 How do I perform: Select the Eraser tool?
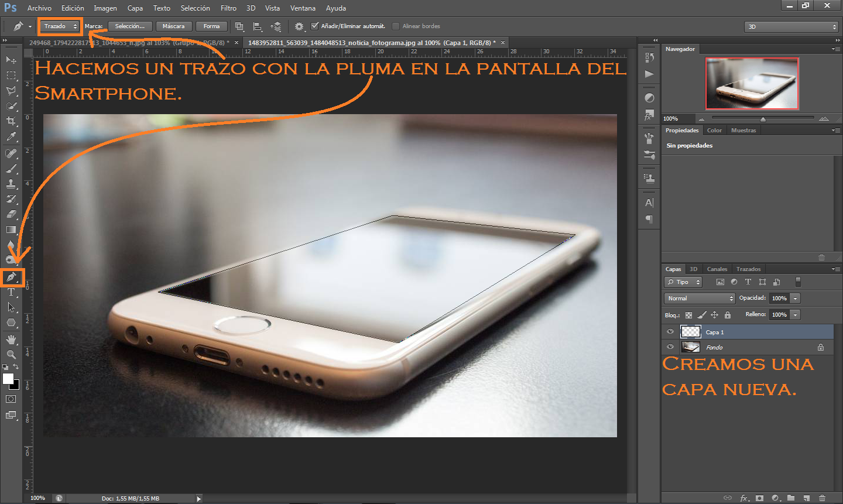[11, 214]
